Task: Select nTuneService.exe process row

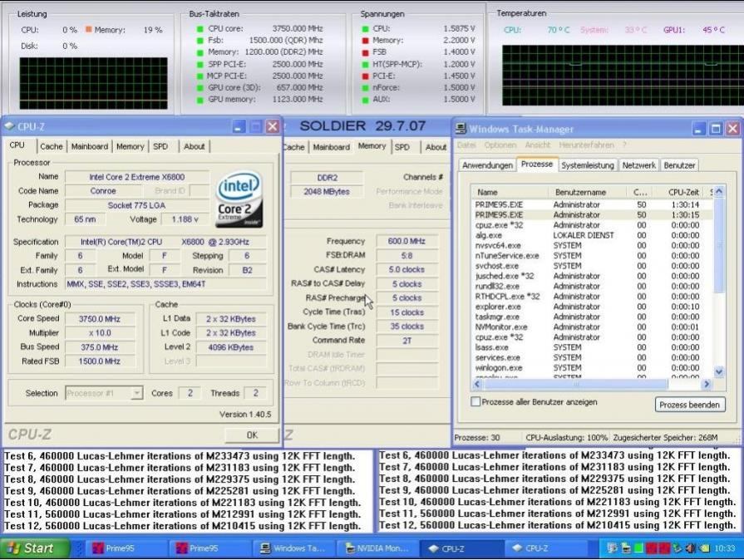Action: [592, 256]
